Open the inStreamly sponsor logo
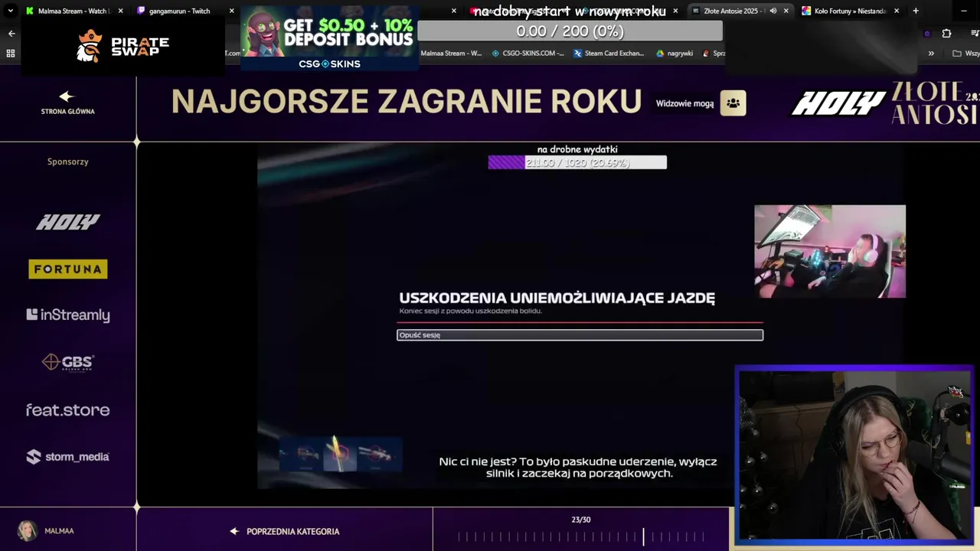The width and height of the screenshot is (980, 551). [x=68, y=315]
